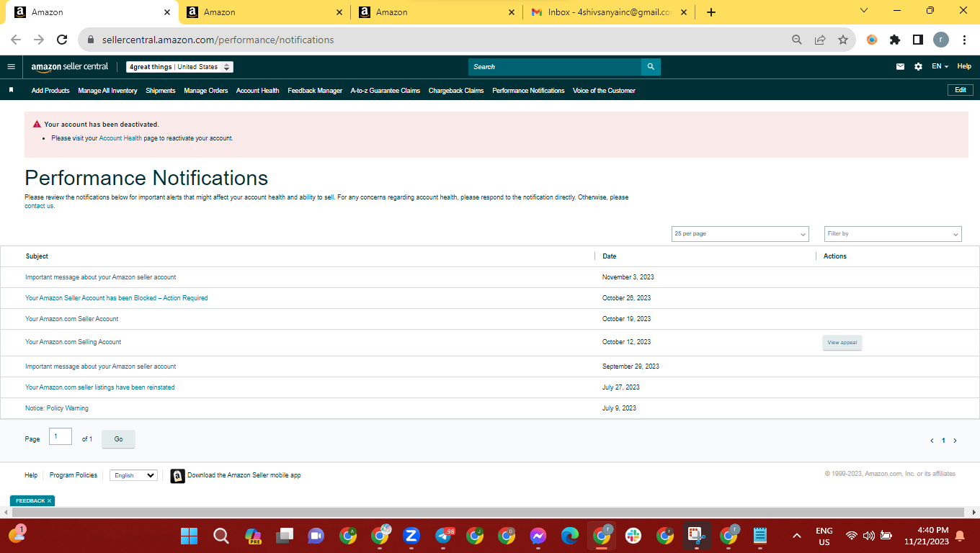Open the buyer messages envelope icon

click(x=900, y=67)
